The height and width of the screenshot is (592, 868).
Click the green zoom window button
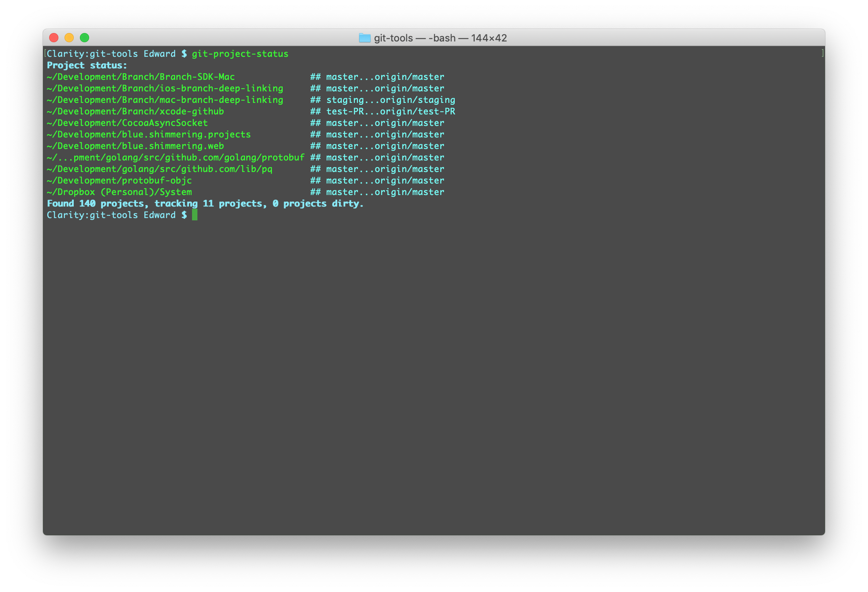[x=84, y=38]
